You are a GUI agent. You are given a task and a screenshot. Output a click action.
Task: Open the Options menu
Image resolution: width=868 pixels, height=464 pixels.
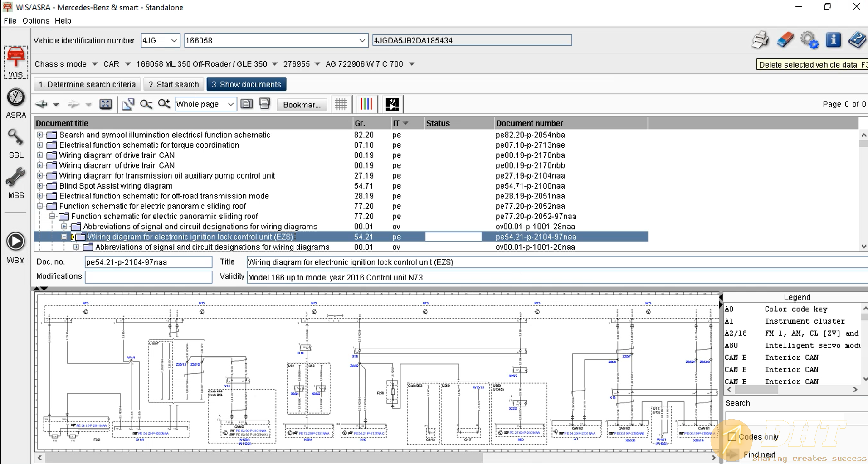[35, 20]
